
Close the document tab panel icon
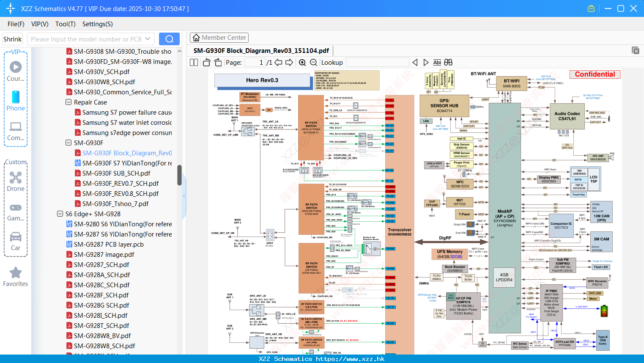636,50
